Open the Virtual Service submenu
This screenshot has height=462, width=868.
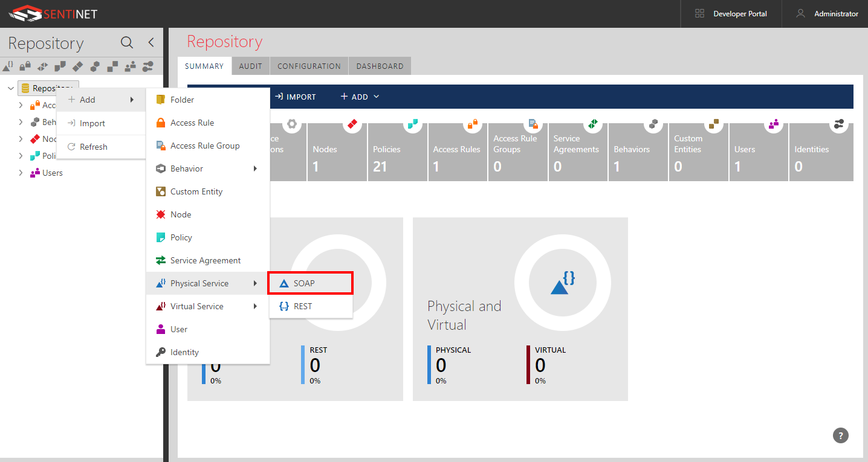pyautogui.click(x=207, y=306)
